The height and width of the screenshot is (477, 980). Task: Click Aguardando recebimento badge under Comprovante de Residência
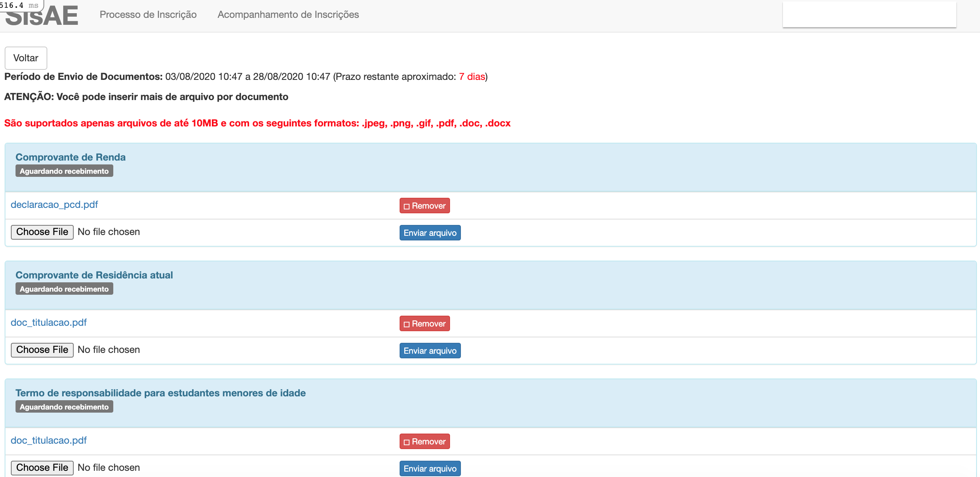click(64, 289)
